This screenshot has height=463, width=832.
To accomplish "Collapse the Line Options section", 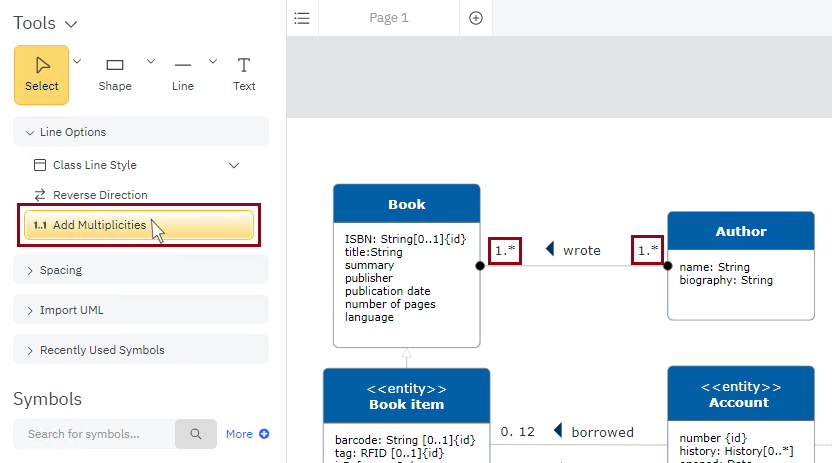I will pos(30,132).
